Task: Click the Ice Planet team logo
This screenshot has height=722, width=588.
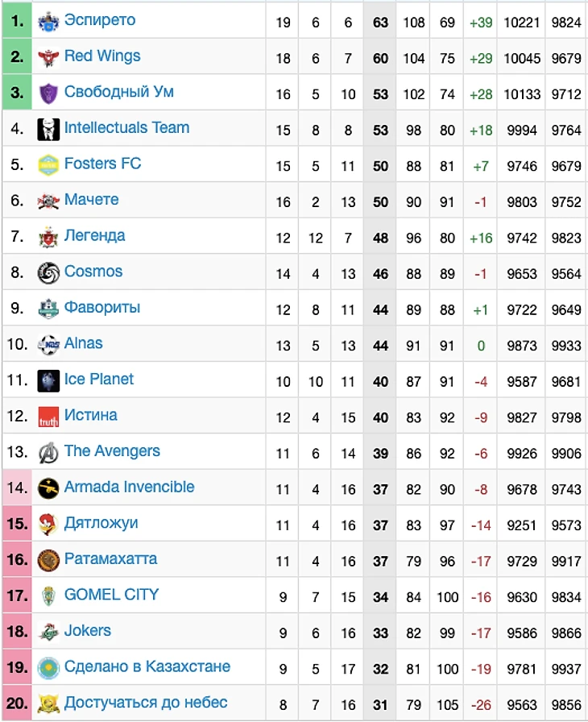Action: point(48,380)
